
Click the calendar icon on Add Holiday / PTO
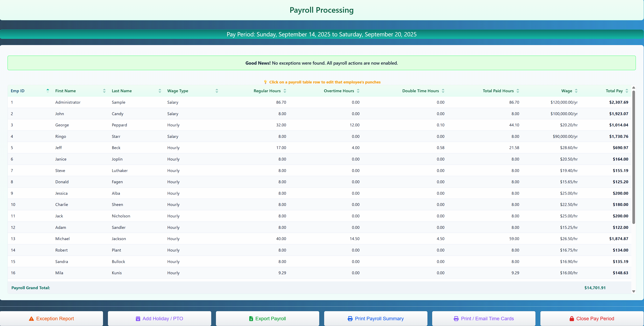coord(138,318)
